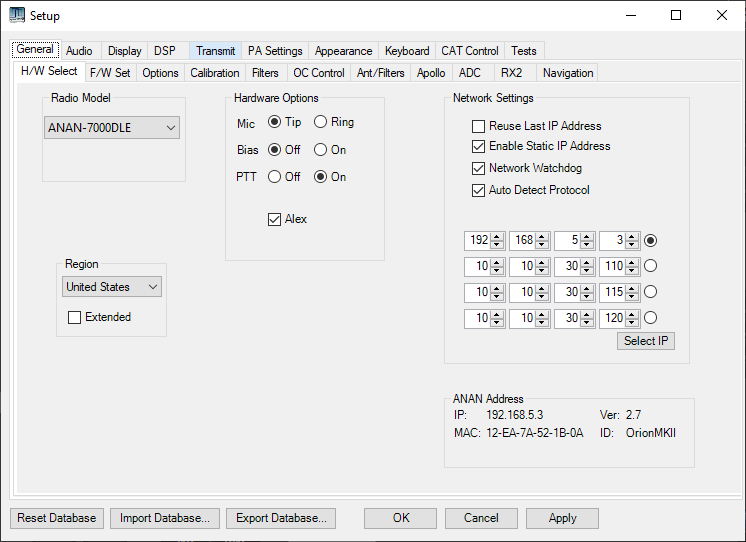Click Import Database button
This screenshot has width=746, height=542.
point(165,518)
